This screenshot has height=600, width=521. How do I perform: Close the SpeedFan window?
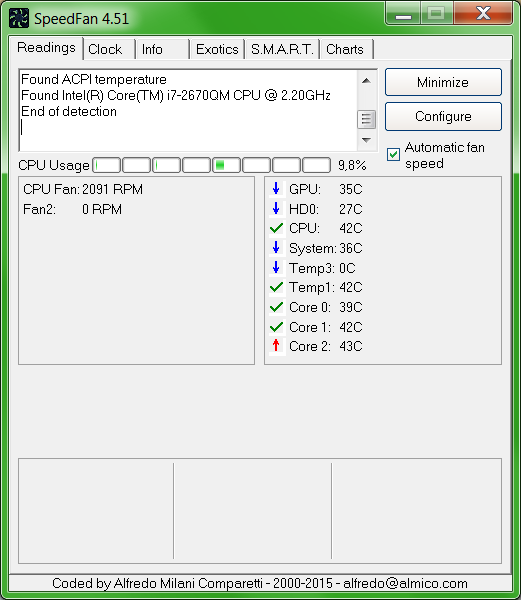tap(483, 14)
